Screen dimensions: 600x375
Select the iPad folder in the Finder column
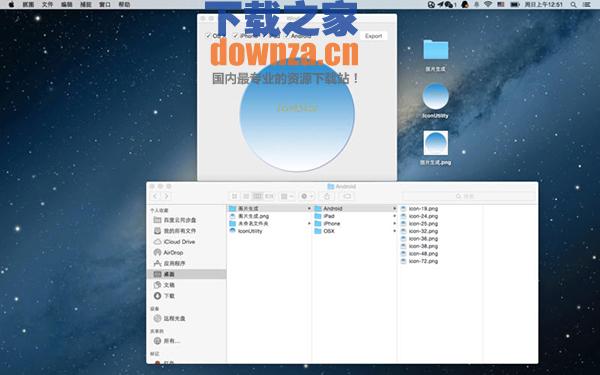(x=355, y=216)
